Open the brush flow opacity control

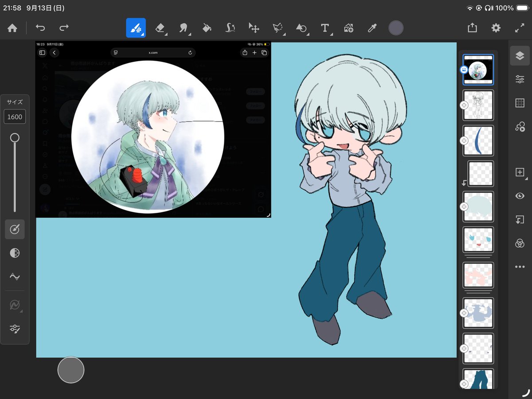point(15,253)
